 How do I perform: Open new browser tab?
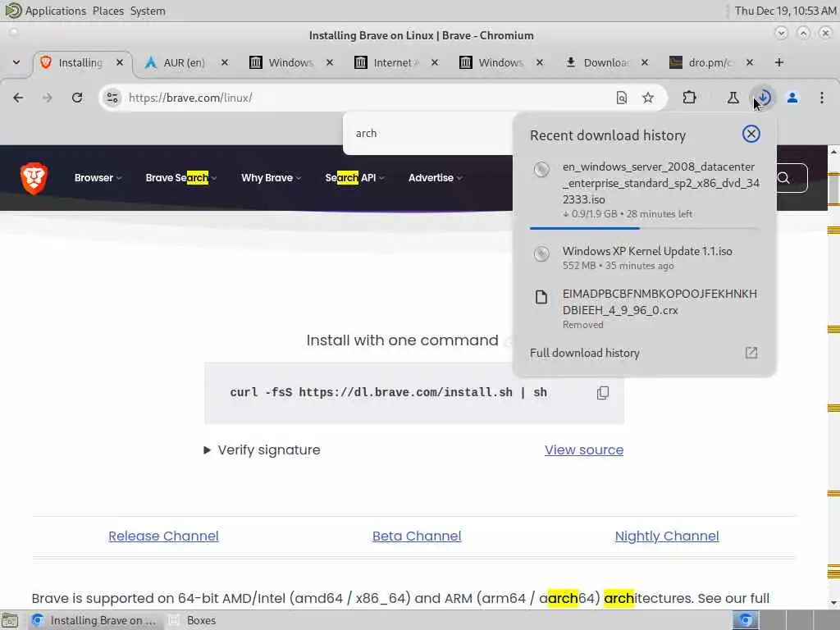click(779, 62)
